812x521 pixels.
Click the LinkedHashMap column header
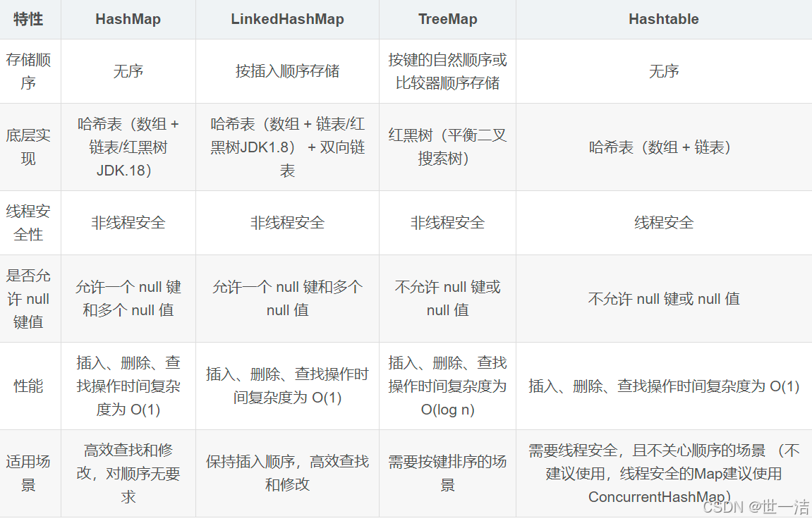[x=287, y=19]
